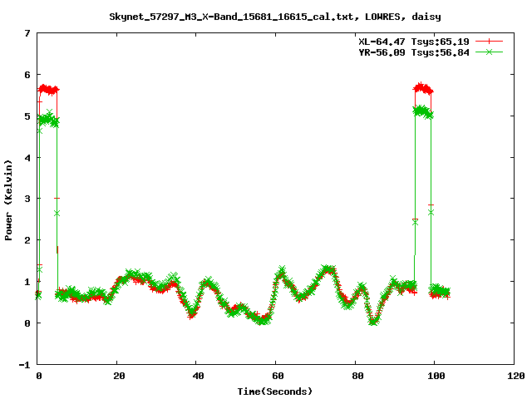The image size is (532, 399).
Task: Click the x-axis tick label 80
Action: [x=357, y=376]
